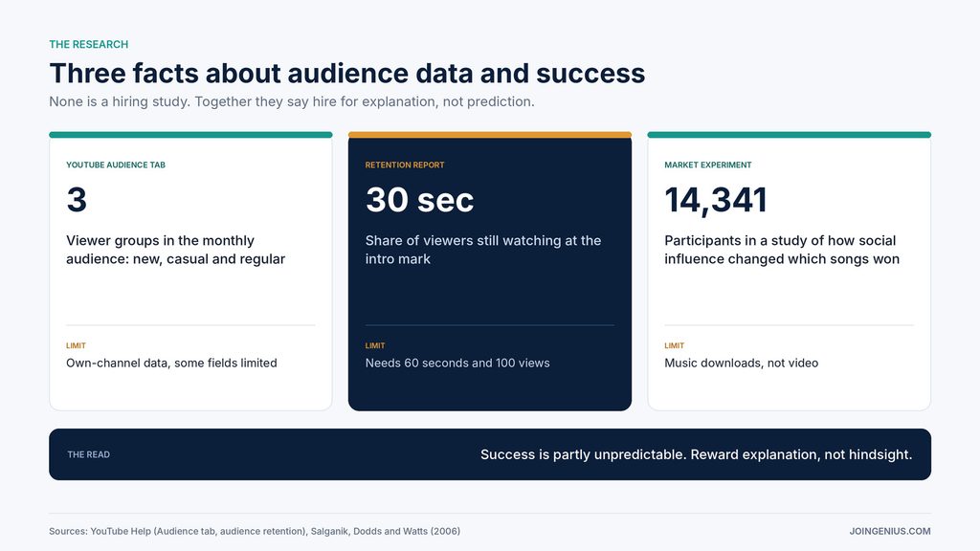Click the subtitle beginning 'None is a hiring study'

point(292,101)
